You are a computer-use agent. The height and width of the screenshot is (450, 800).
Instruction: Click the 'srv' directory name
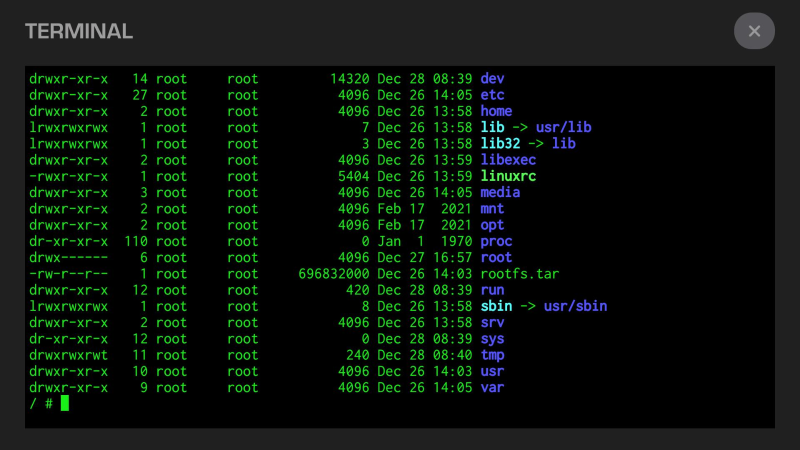[x=492, y=322]
